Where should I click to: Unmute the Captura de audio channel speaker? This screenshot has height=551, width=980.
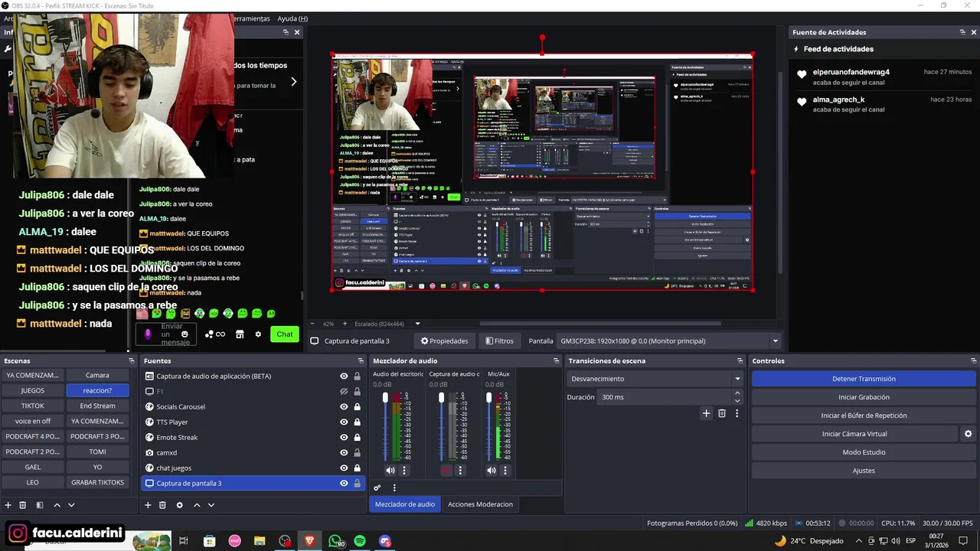click(446, 471)
